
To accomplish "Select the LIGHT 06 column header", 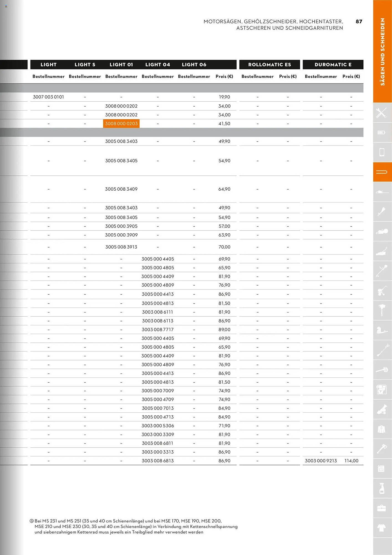I will point(194,65).
